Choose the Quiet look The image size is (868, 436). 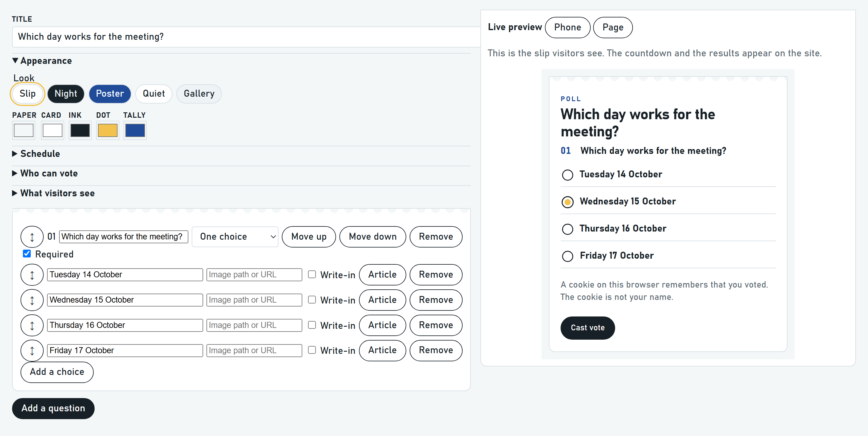pos(154,94)
